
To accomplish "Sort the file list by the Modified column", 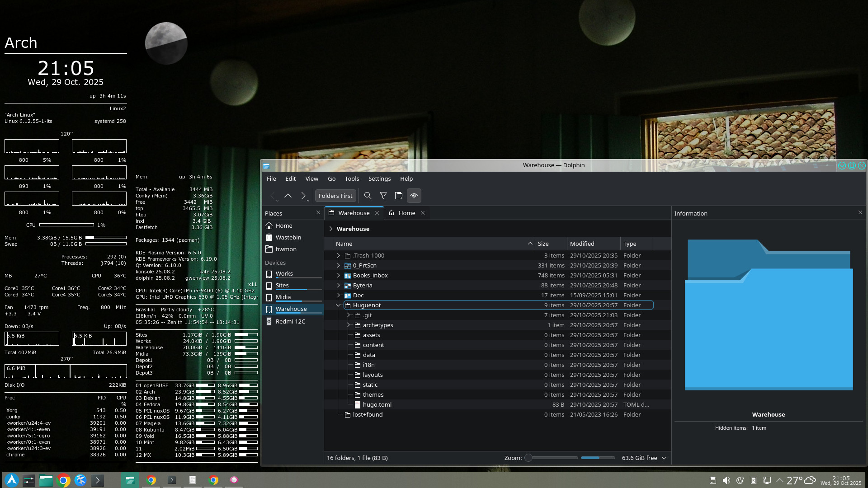I will pos(582,244).
